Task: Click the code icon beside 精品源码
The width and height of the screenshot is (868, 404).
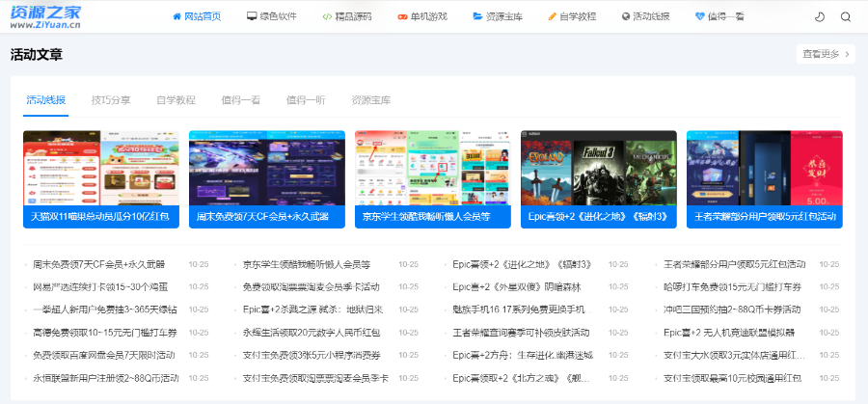Action: pyautogui.click(x=327, y=16)
